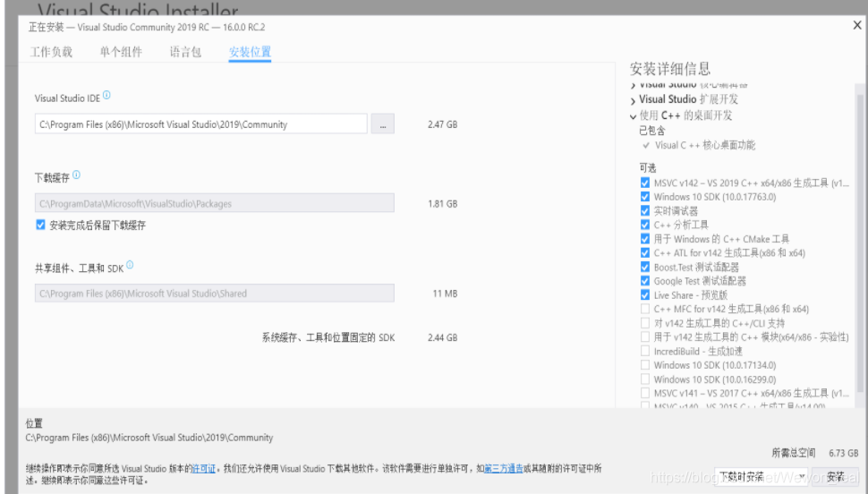Collapse 使用 C++ 的桌面开发 section
This screenshot has height=494, width=868.
coord(633,116)
